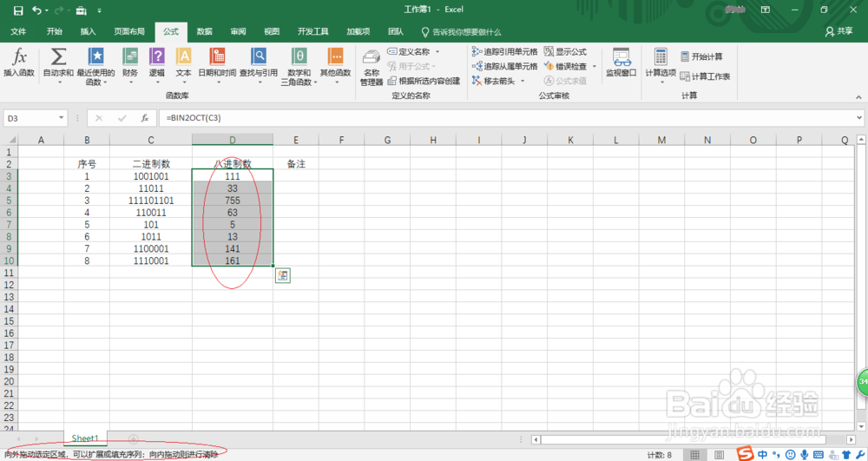Open Date & Time (日期和时间) functions
The height and width of the screenshot is (461, 868).
point(217,65)
